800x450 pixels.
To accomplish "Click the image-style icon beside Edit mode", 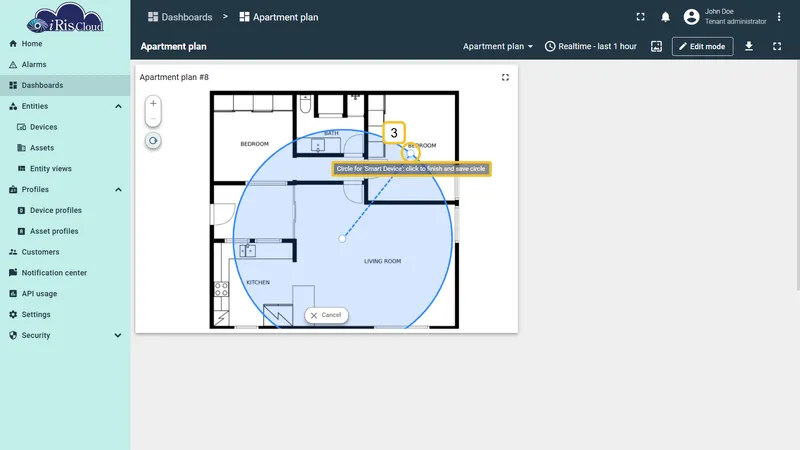I will click(x=657, y=46).
